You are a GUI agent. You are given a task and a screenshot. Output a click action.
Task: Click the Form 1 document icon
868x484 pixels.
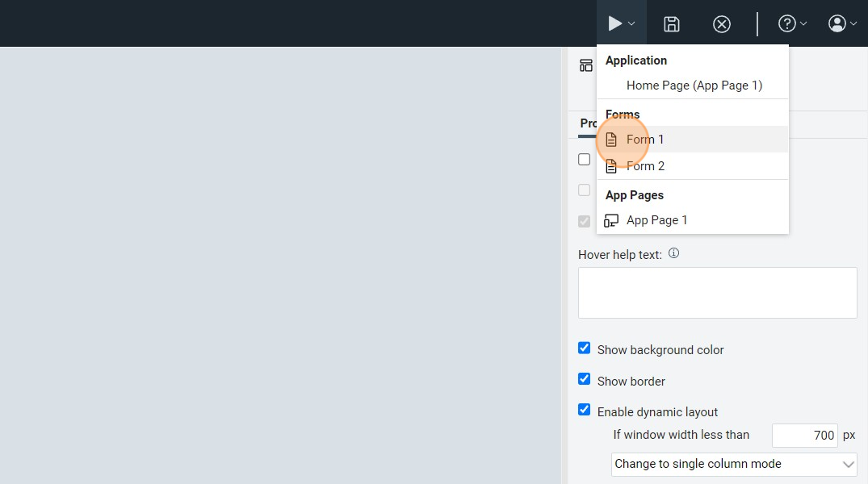click(611, 140)
